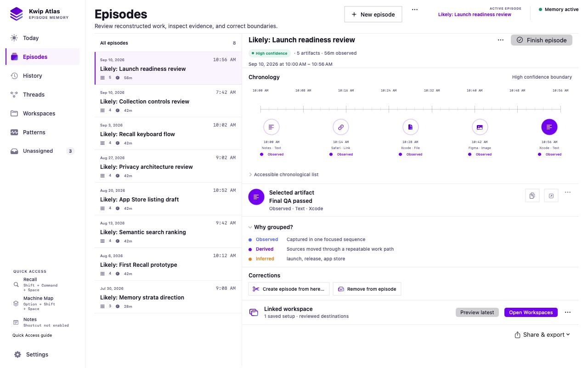Click the purple Selected artifact text icon
588x368 pixels.
click(256, 197)
